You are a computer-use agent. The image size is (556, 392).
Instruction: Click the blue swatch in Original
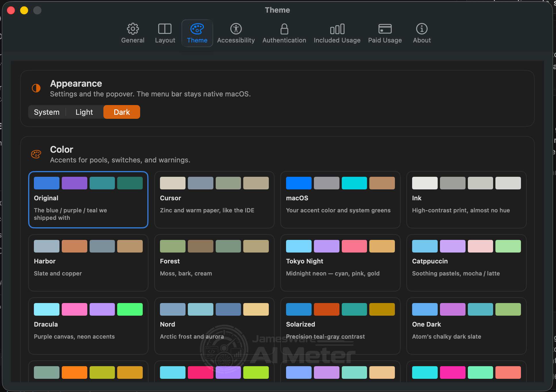tap(47, 183)
